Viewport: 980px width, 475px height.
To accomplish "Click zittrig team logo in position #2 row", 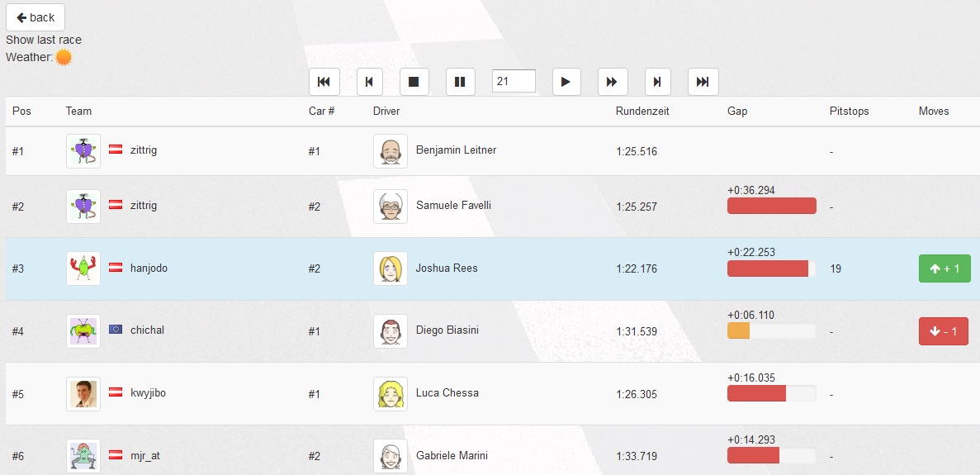I will coord(83,207).
